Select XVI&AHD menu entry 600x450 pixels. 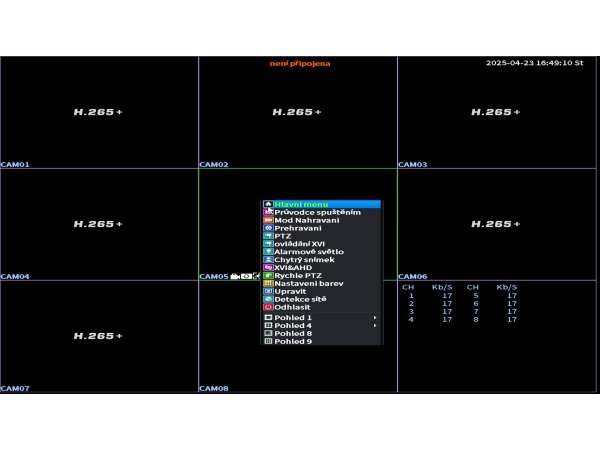click(293, 268)
